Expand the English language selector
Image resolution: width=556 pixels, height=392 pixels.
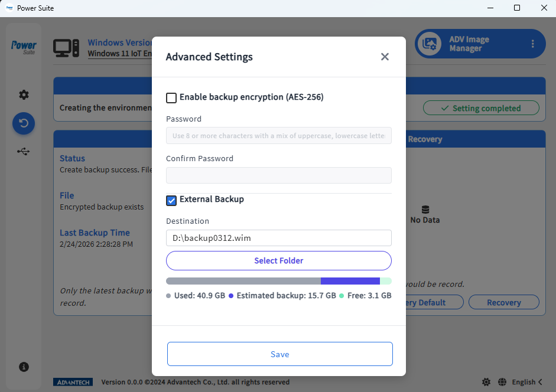coord(527,382)
